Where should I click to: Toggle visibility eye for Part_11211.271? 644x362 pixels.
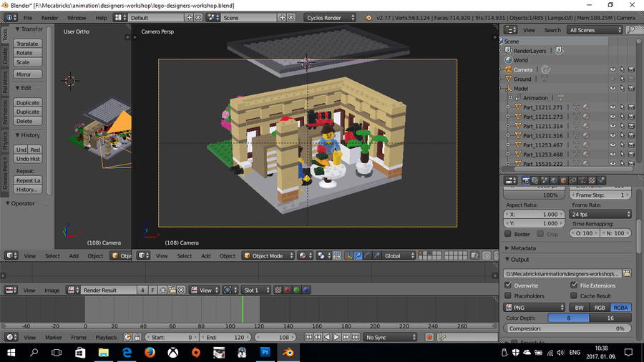coord(613,107)
